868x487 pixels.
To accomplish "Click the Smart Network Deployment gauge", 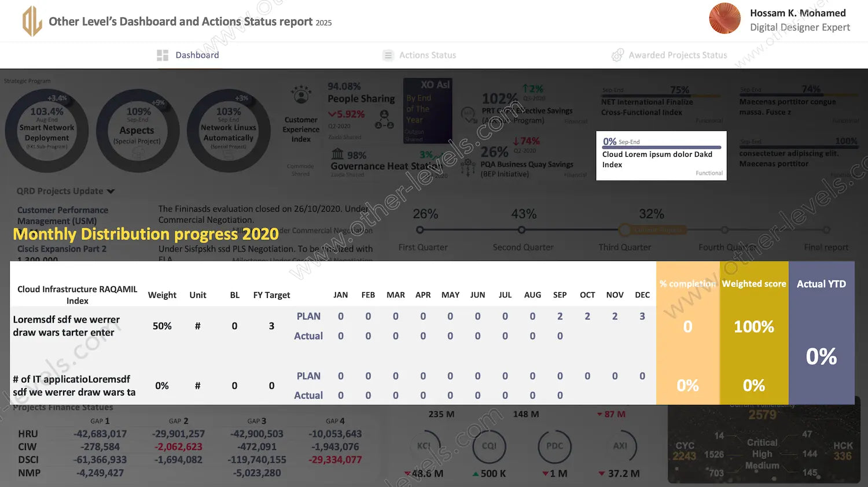I will 47,130.
